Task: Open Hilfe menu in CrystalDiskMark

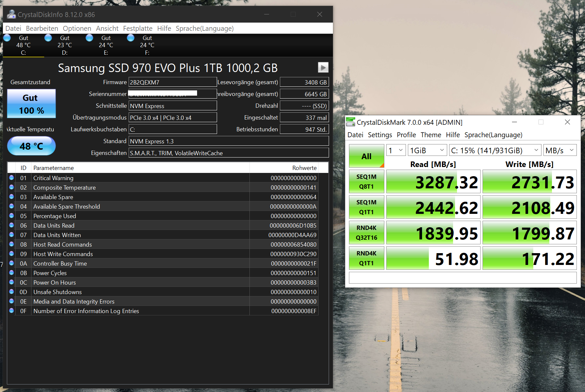Action: (x=453, y=135)
